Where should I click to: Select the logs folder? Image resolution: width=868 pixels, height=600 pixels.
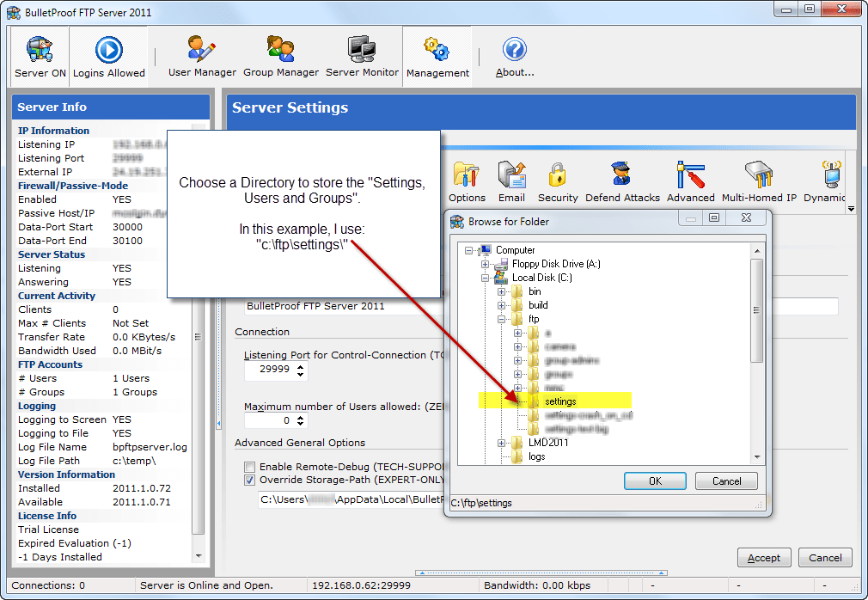[x=536, y=456]
